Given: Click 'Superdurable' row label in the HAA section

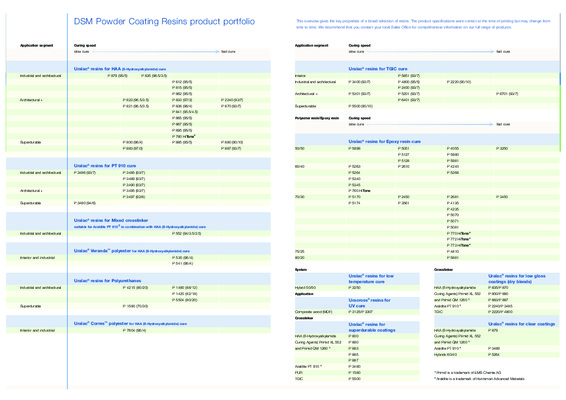Looking at the screenshot, I should [x=30, y=142].
